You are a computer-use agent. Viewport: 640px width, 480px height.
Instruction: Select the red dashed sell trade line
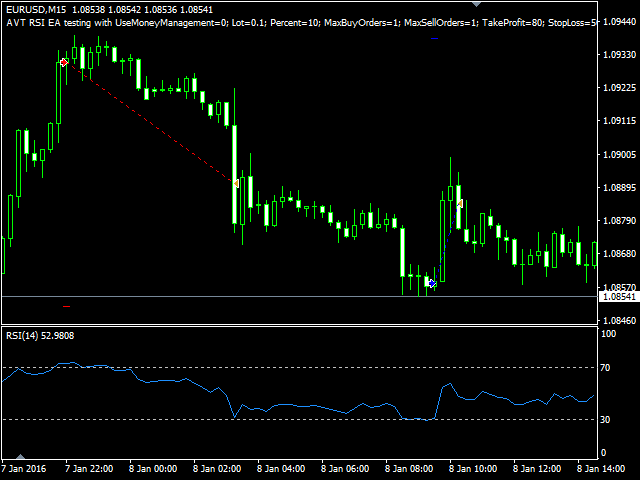[150, 122]
